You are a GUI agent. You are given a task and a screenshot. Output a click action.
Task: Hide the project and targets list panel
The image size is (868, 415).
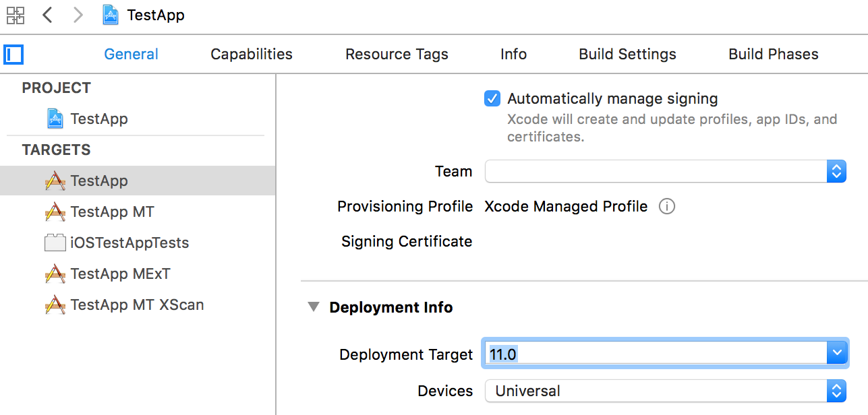(x=13, y=55)
